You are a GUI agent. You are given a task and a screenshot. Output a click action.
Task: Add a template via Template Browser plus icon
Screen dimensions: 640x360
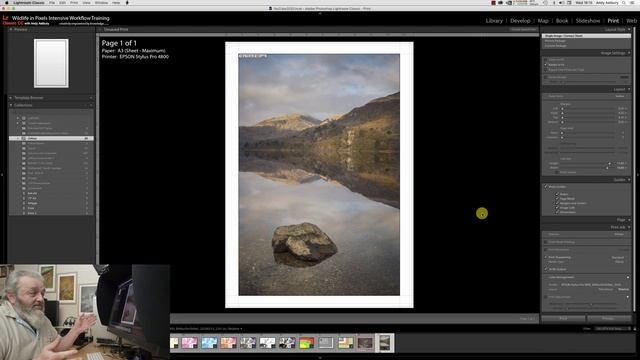click(91, 98)
